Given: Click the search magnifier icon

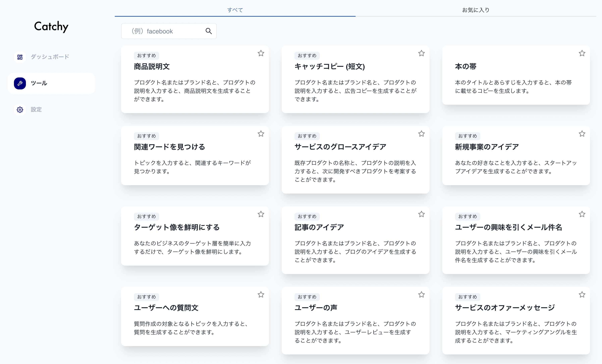Looking at the screenshot, I should coord(208,31).
